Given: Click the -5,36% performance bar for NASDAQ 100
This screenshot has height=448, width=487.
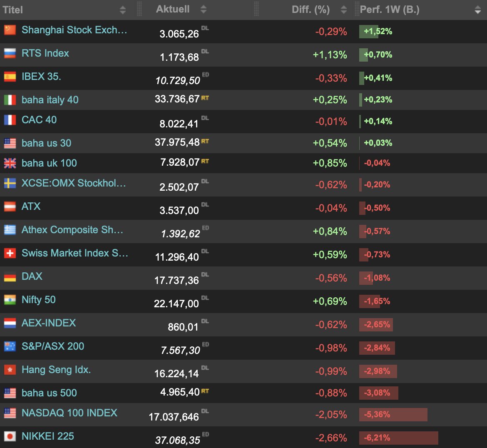Looking at the screenshot, I should (x=393, y=414).
